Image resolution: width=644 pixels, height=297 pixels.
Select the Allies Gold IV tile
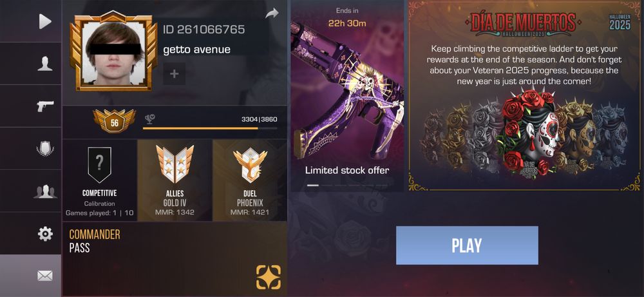tap(175, 180)
